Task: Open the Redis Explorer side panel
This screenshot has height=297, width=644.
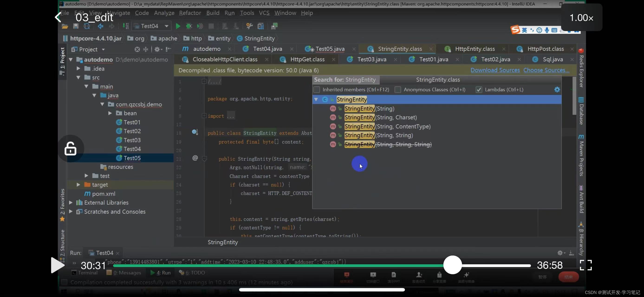Action: pos(581,68)
